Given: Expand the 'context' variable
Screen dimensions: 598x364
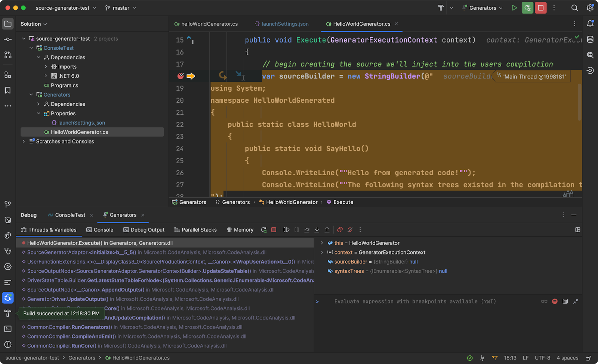Looking at the screenshot, I should [x=322, y=252].
